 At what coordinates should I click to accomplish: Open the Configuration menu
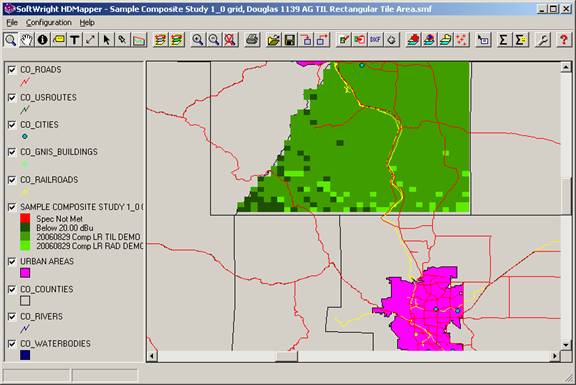[x=48, y=23]
